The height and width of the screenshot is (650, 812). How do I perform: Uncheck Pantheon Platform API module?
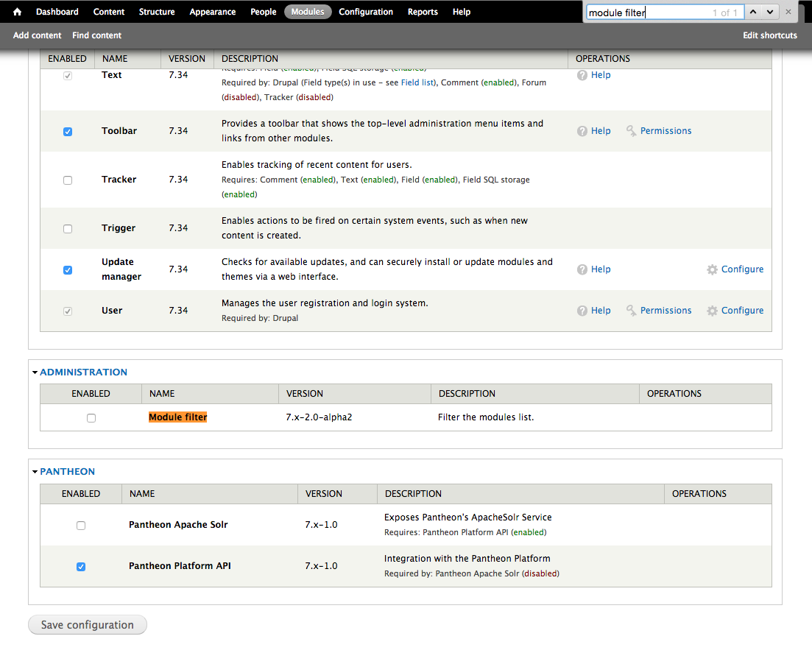pyautogui.click(x=81, y=567)
